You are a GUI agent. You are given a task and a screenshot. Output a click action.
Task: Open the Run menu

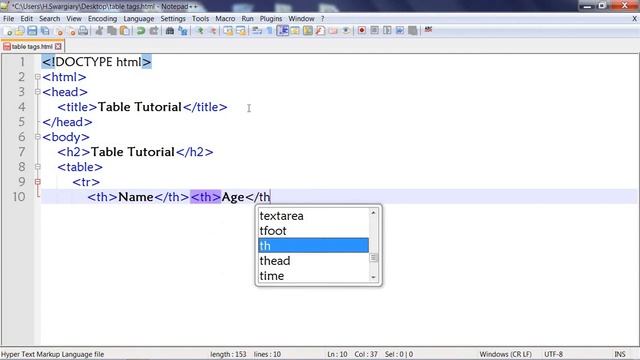click(x=247, y=19)
